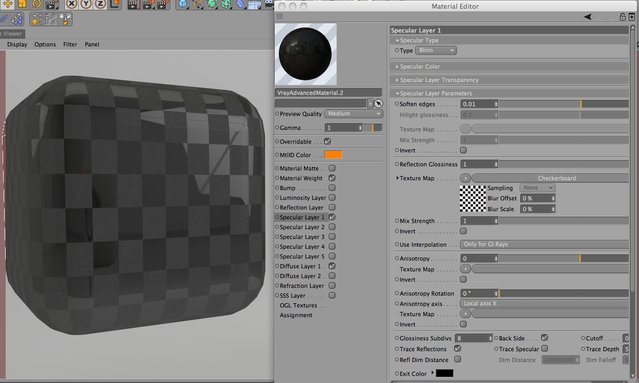Toggle the X axis lock icon
The image size is (639, 383).
[x=71, y=4]
